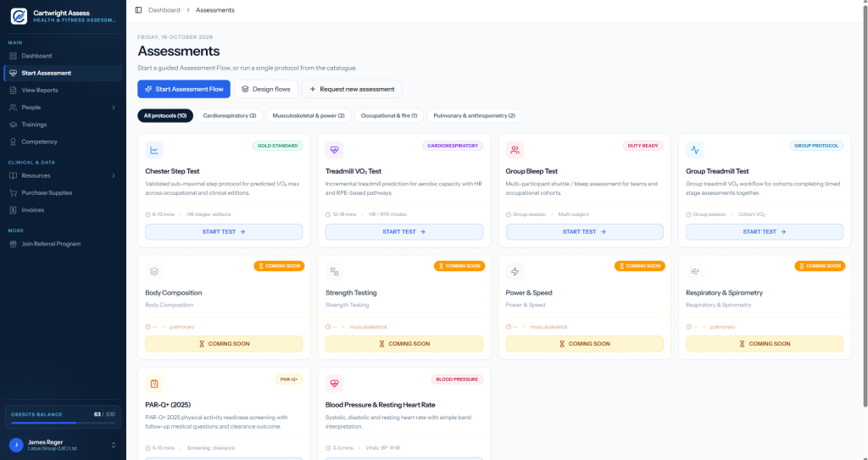Click the PAR-Q+ (2025) card title

168,405
